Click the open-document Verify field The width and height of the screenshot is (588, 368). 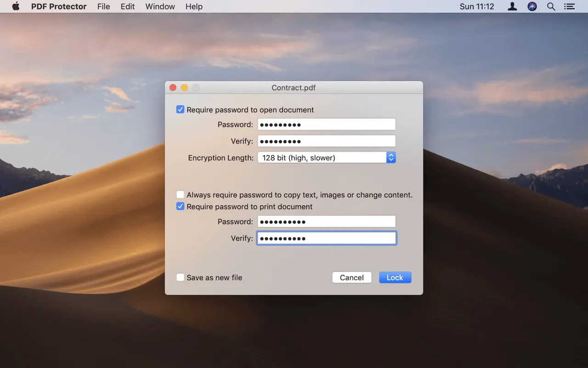coord(326,141)
